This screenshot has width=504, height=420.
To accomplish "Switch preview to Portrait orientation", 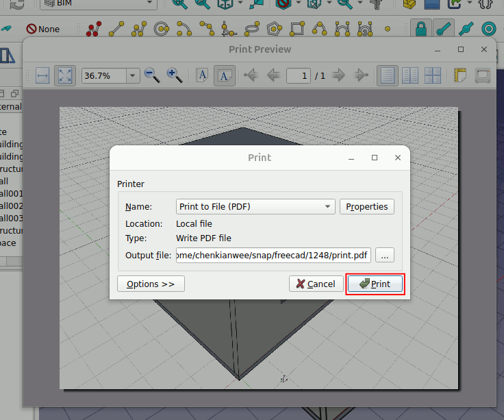I will (202, 75).
